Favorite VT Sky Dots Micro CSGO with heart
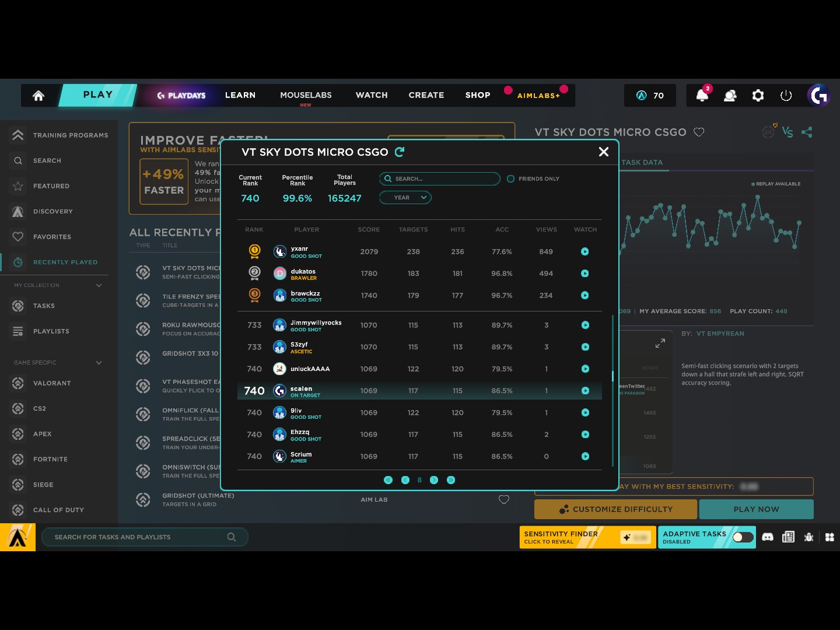 [699, 132]
